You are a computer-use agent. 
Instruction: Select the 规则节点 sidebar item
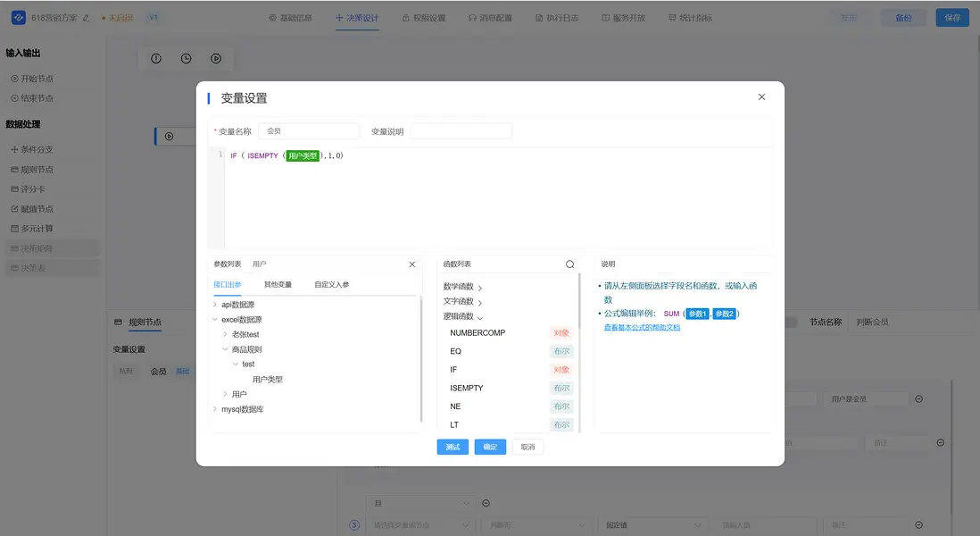(x=32, y=170)
